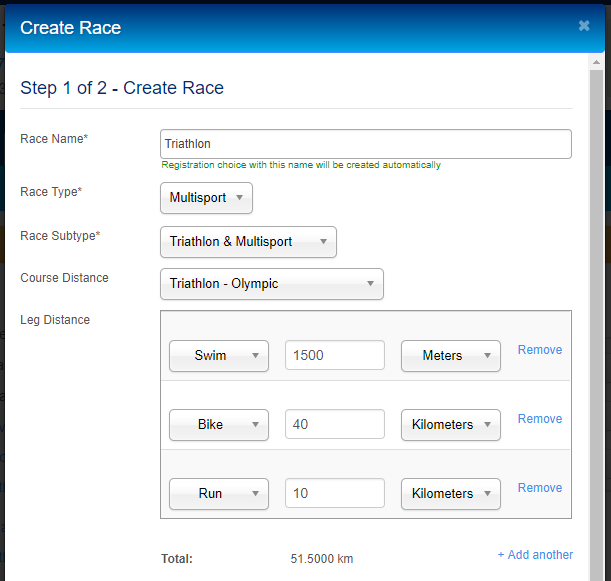Viewport: 611px width, 581px height.
Task: Click the Race Subtype label
Action: pos(60,236)
